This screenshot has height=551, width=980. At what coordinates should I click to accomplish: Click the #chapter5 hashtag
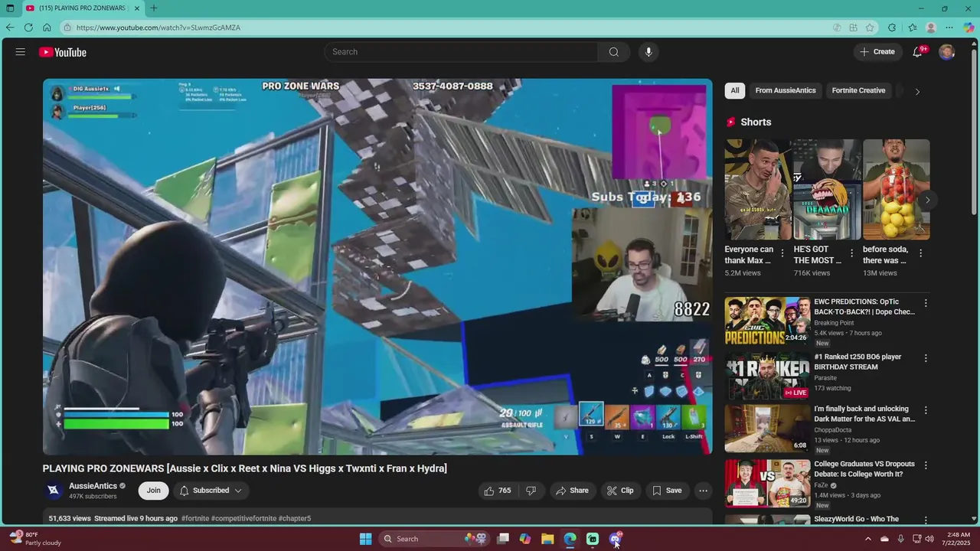pyautogui.click(x=295, y=519)
